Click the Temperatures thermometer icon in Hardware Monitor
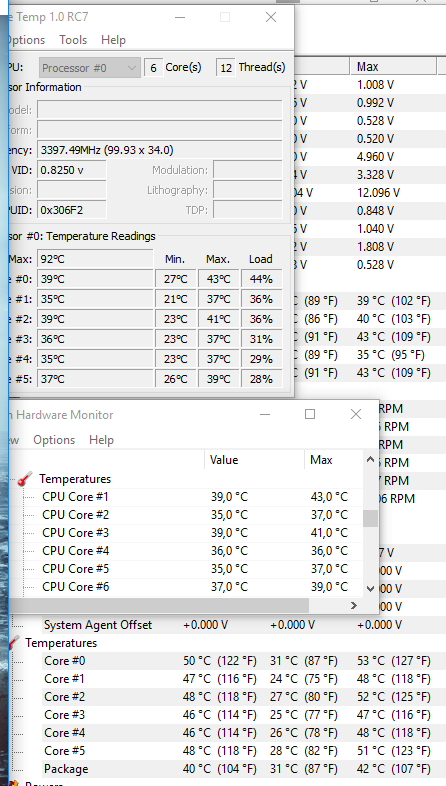 tap(25, 479)
